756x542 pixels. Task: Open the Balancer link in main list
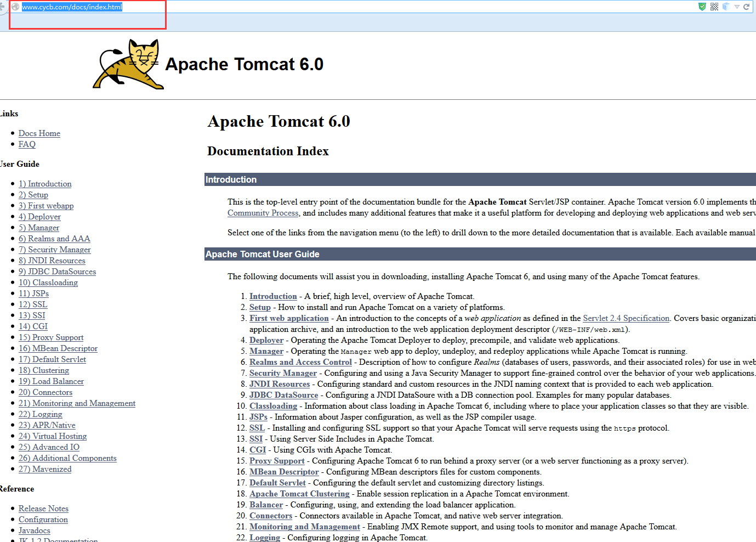pyautogui.click(x=266, y=505)
